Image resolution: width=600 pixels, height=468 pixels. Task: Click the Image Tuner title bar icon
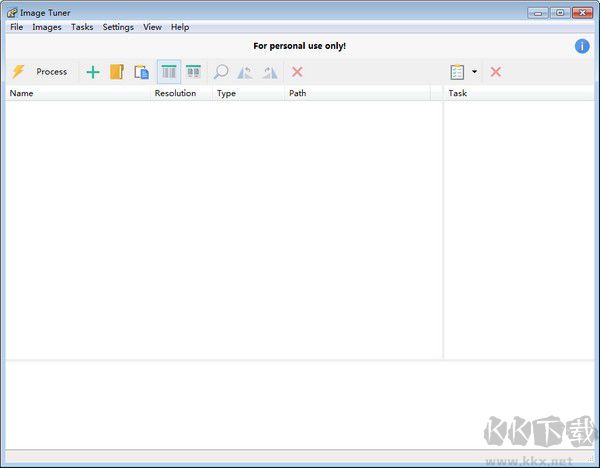pyautogui.click(x=12, y=13)
